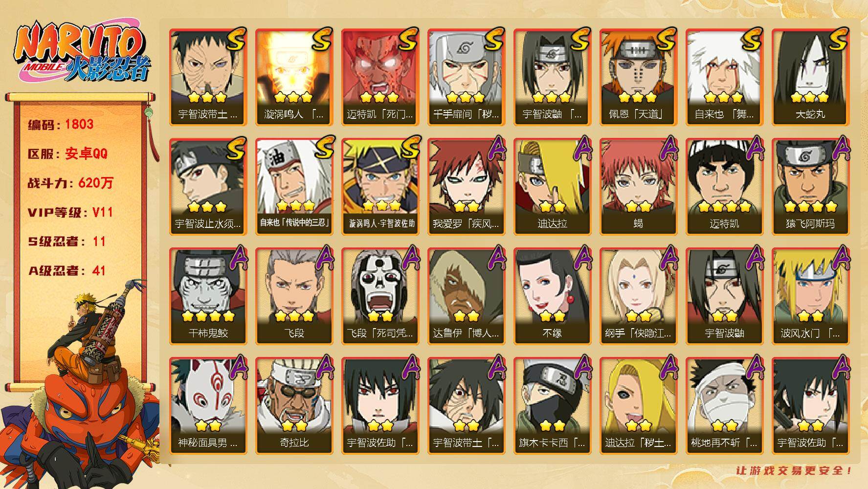Select the 大蛇丸 S-rank ninja card
868x489 pixels.
click(810, 77)
